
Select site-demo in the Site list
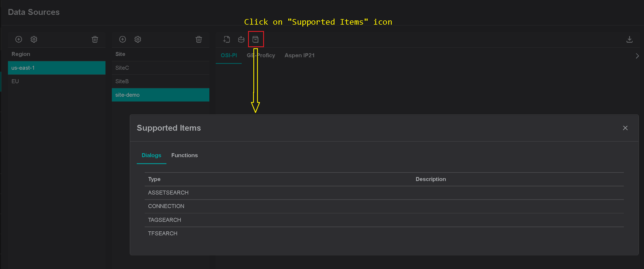click(161, 95)
